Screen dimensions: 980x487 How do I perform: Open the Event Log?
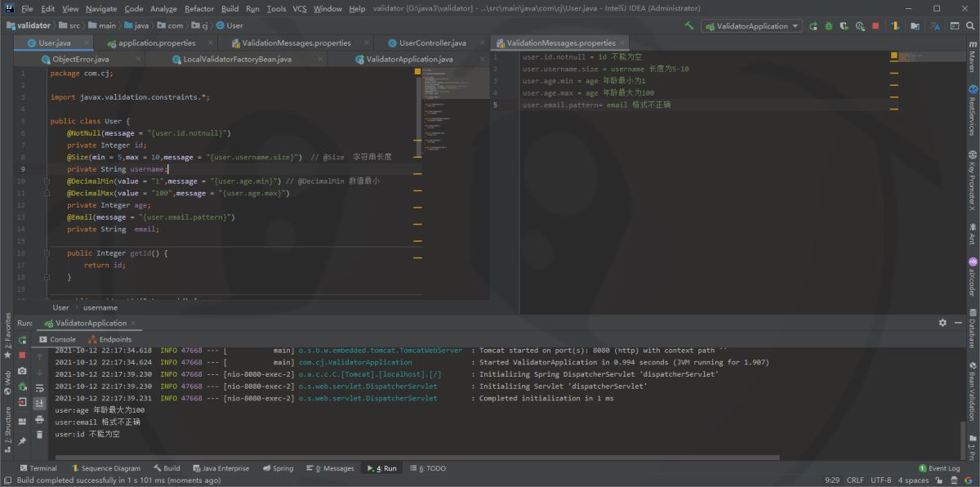(x=939, y=468)
